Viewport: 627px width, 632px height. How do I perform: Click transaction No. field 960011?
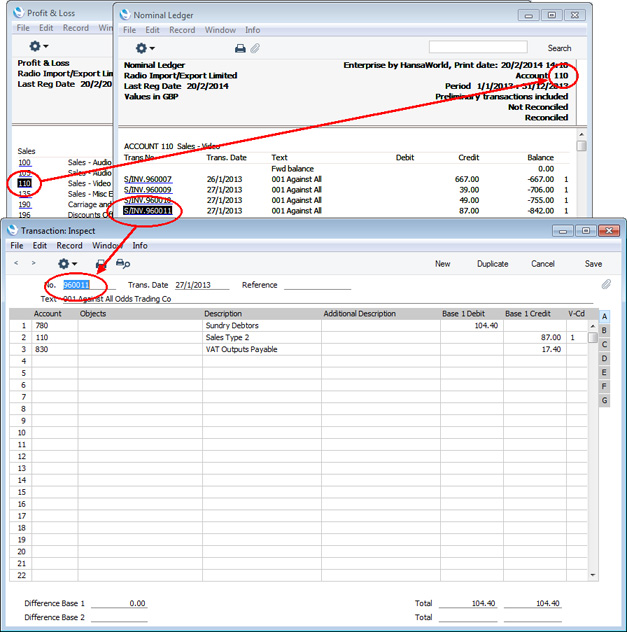coord(89,285)
